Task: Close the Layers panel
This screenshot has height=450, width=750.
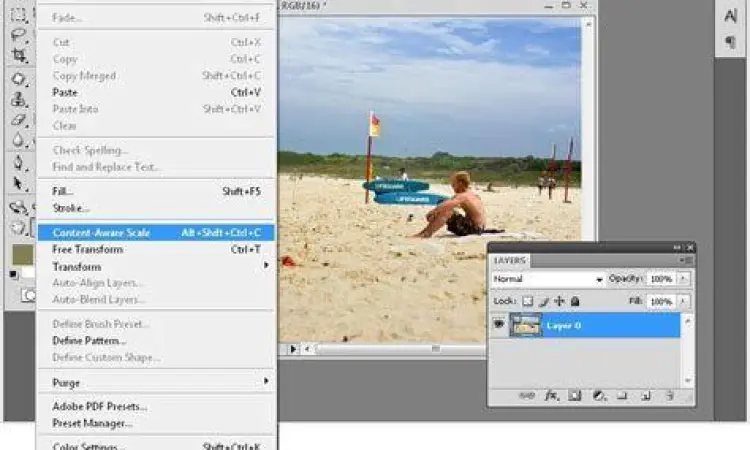Action: (x=690, y=247)
